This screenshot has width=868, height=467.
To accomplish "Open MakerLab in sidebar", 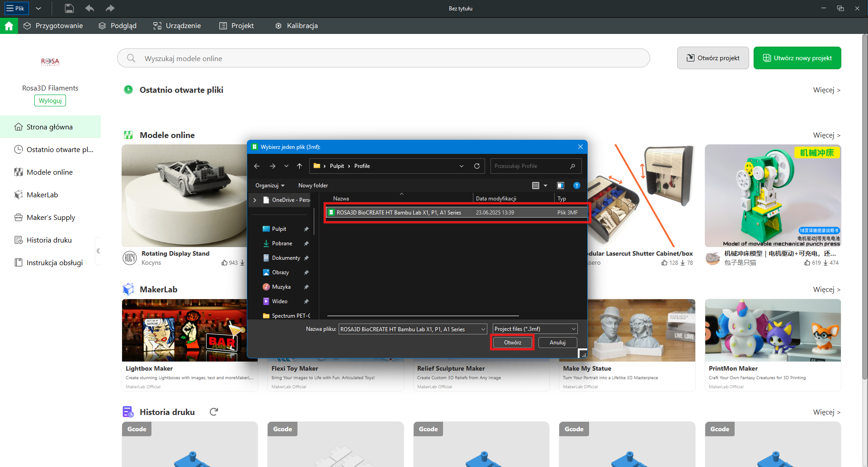I will click(50, 195).
